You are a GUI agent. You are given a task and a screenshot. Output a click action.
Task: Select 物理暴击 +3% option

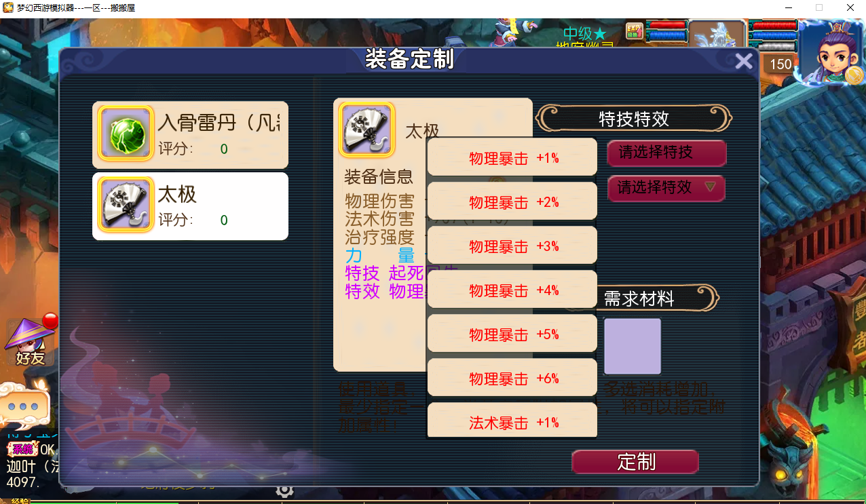pyautogui.click(x=512, y=246)
